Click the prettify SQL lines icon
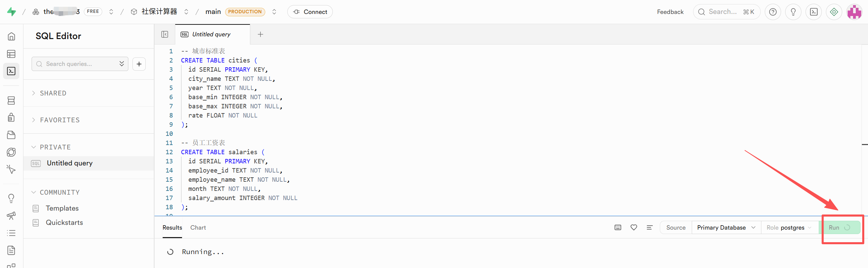Viewport: 868px width, 268px height. click(650, 228)
